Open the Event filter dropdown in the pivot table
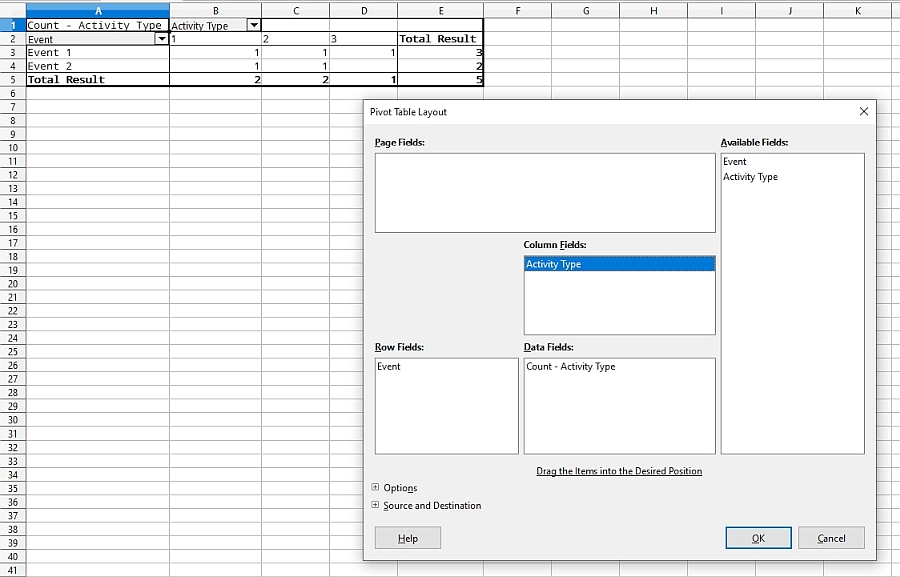Image resolution: width=900 pixels, height=577 pixels. (162, 38)
